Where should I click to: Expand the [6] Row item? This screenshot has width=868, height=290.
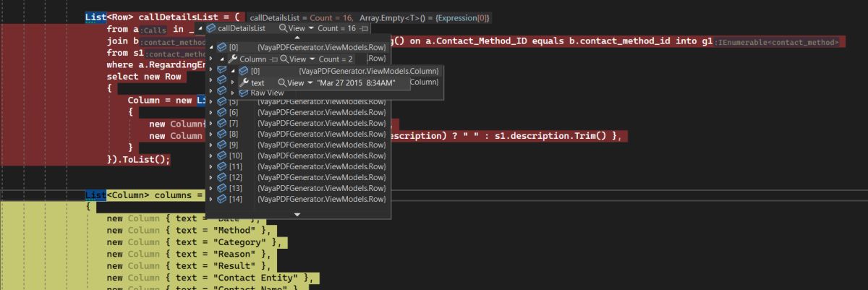[x=211, y=112]
